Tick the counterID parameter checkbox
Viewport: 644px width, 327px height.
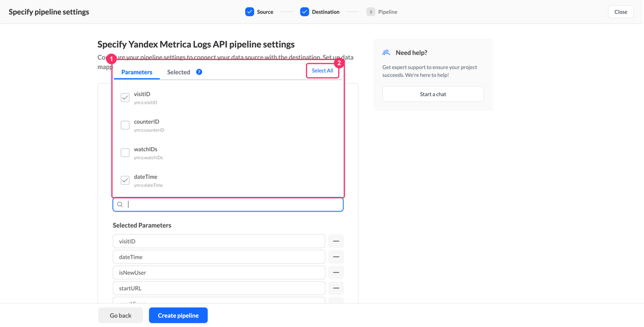(125, 125)
